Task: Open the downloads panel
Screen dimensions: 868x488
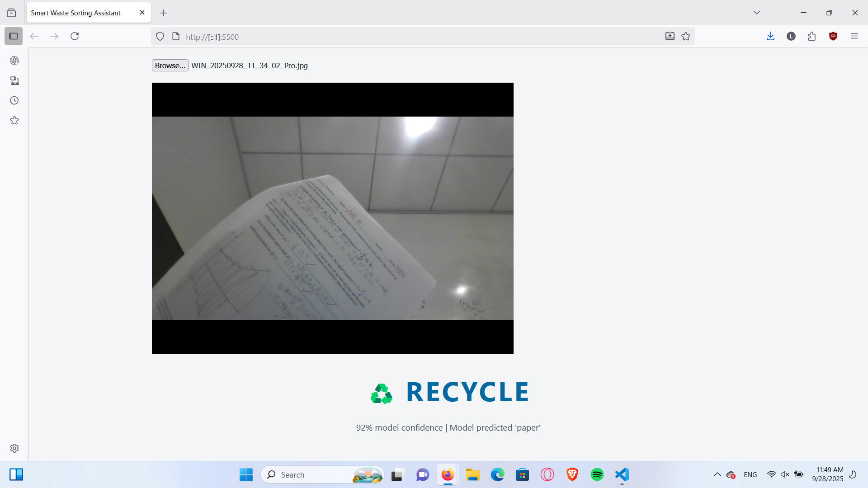Action: pos(770,36)
